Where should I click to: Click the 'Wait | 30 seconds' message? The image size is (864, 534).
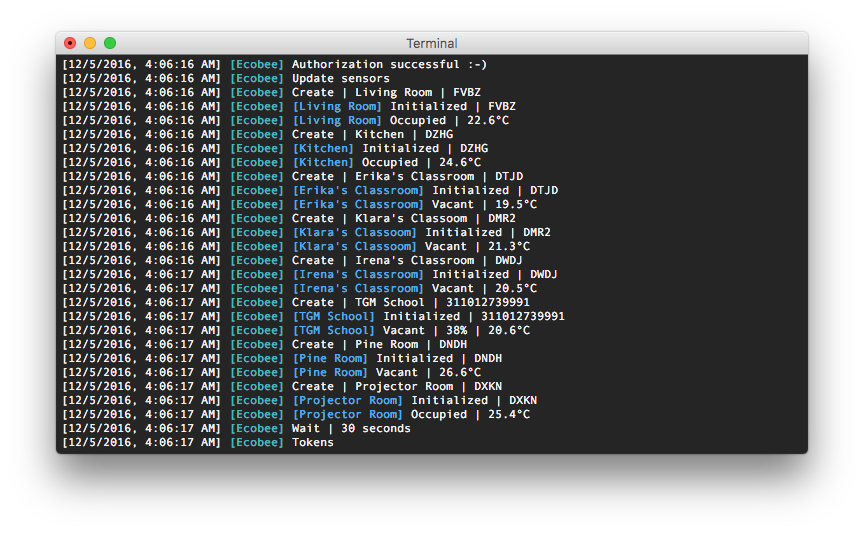351,429
